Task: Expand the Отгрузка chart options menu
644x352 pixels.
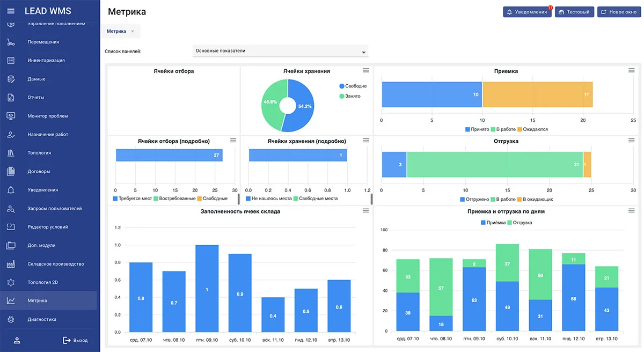Action: 632,140
